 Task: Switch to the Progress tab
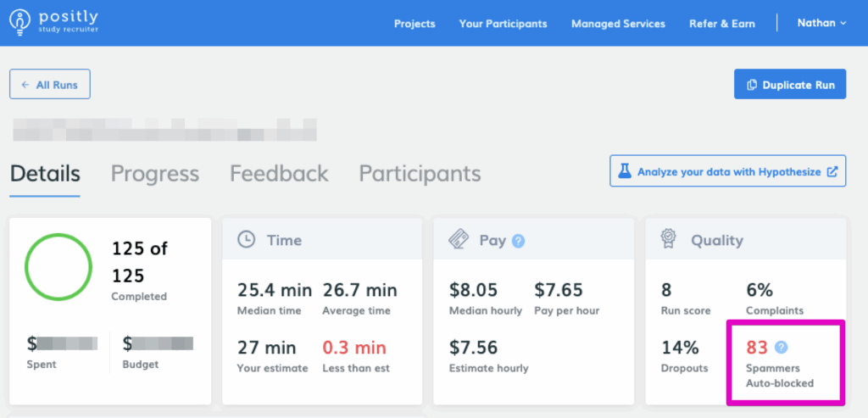click(155, 174)
